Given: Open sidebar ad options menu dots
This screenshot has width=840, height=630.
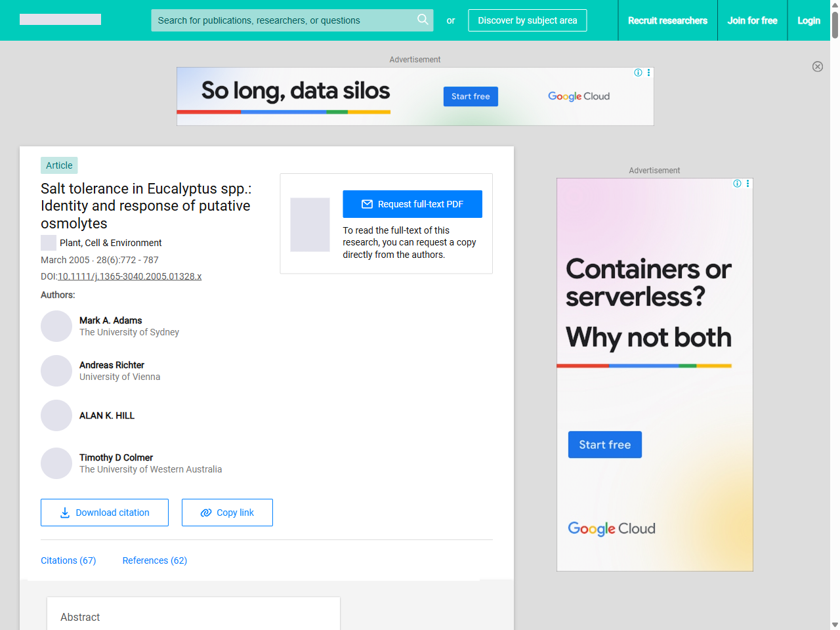Looking at the screenshot, I should [x=748, y=184].
